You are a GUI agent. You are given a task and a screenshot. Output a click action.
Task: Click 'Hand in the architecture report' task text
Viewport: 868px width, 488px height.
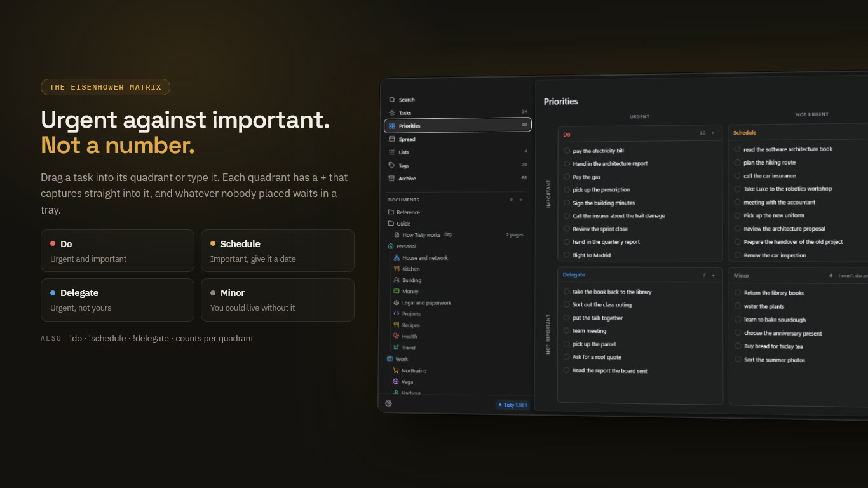pyautogui.click(x=610, y=164)
